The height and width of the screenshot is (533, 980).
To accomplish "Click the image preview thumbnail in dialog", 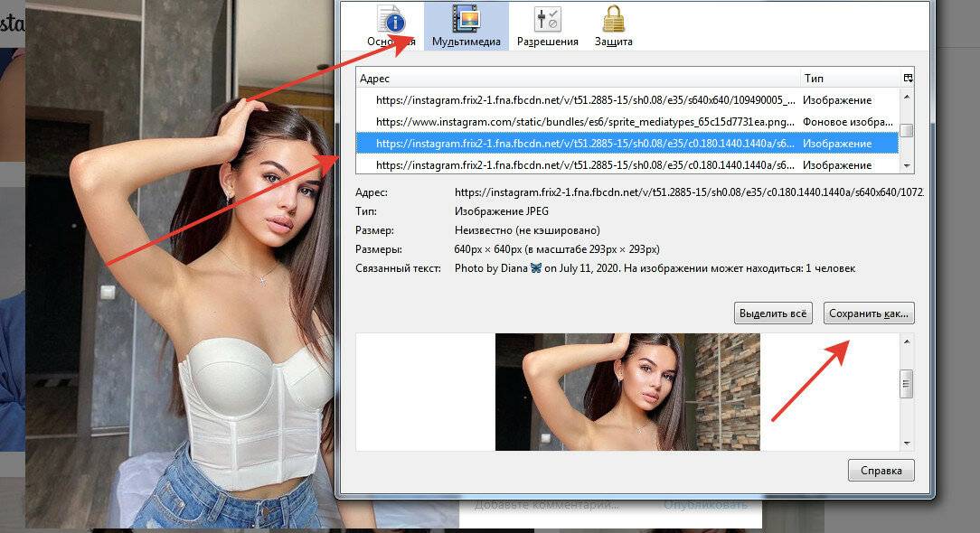I will click(x=627, y=392).
